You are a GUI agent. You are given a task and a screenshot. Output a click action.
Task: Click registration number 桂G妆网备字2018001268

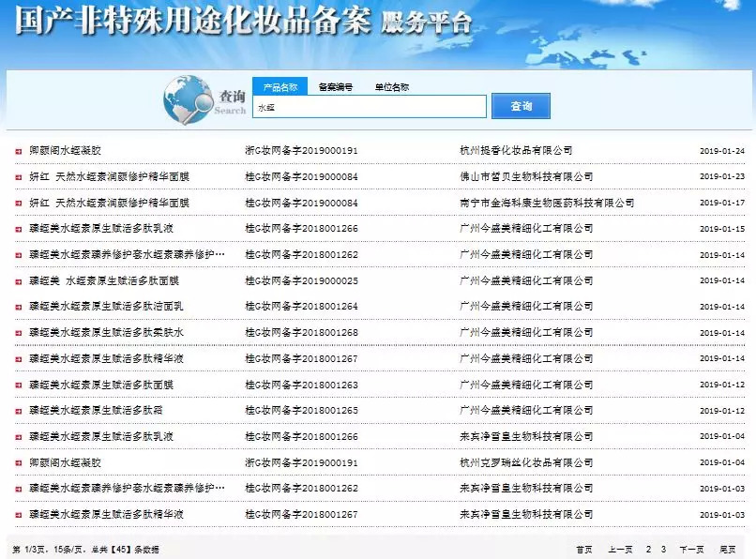(301, 332)
